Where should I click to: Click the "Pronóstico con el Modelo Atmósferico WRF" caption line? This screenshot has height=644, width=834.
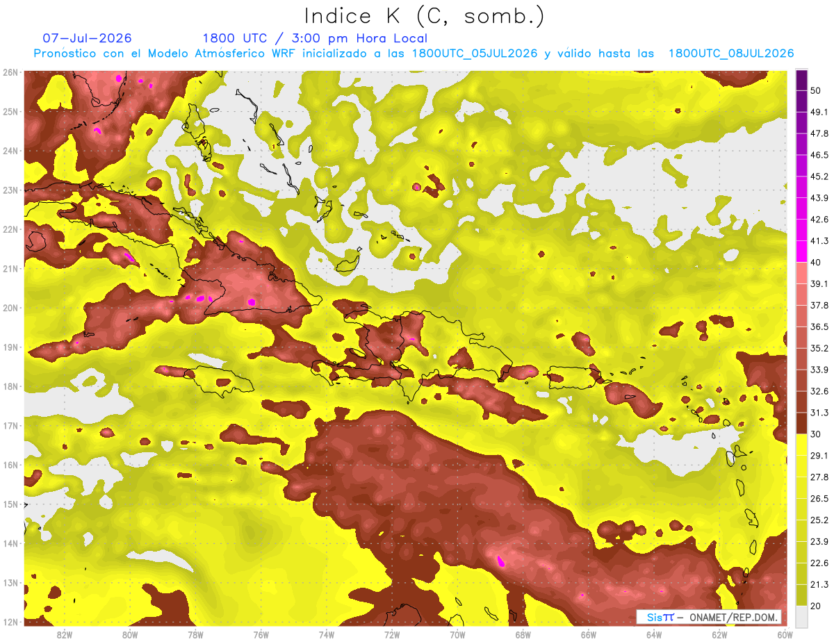[414, 53]
